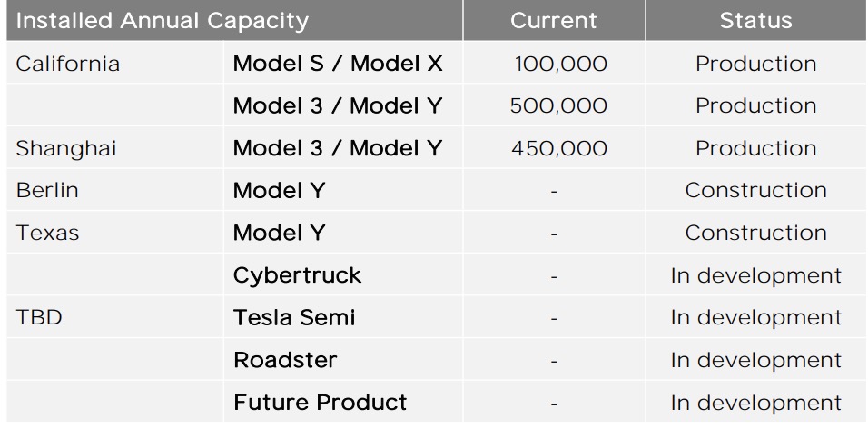Click the Roadster product cell

pyautogui.click(x=285, y=360)
